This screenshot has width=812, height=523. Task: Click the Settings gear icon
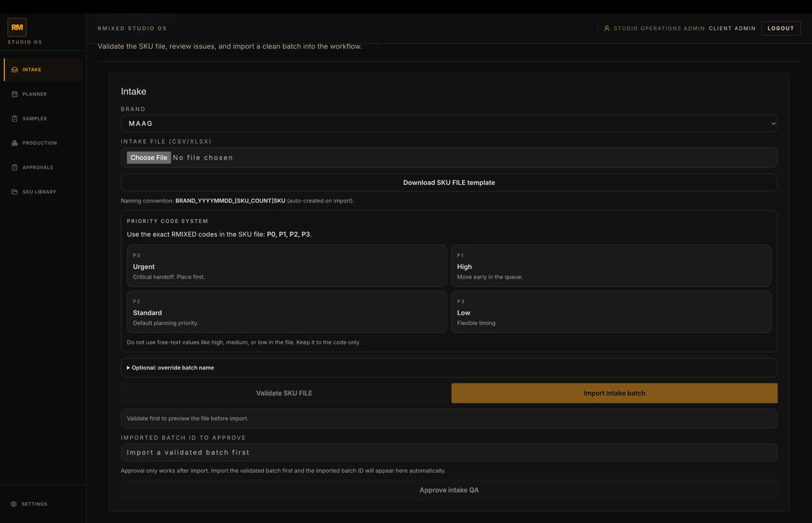coord(14,504)
